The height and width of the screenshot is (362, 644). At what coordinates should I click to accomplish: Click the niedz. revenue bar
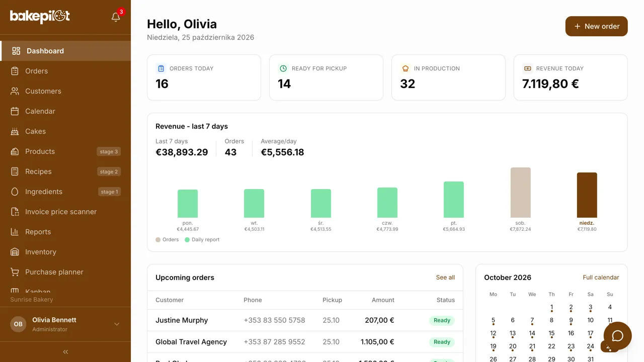click(x=587, y=195)
